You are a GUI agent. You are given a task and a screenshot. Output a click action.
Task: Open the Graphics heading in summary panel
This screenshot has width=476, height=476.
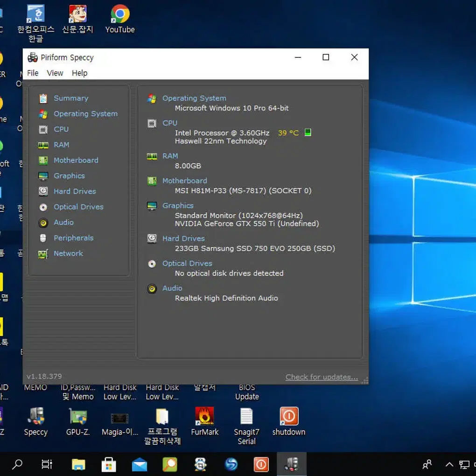pos(178,206)
